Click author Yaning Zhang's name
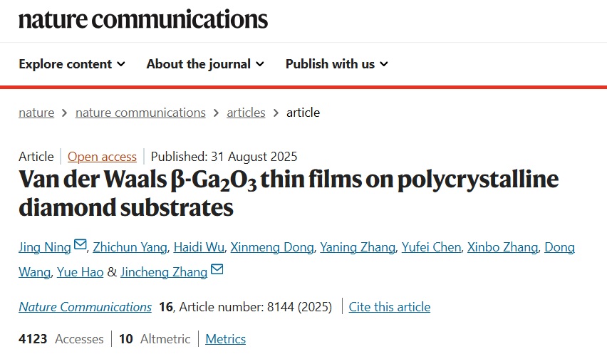607x364 pixels. 358,247
